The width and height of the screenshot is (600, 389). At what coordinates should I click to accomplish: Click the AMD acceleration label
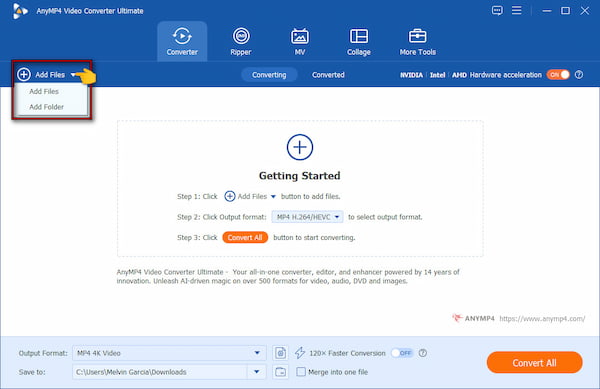pyautogui.click(x=459, y=75)
